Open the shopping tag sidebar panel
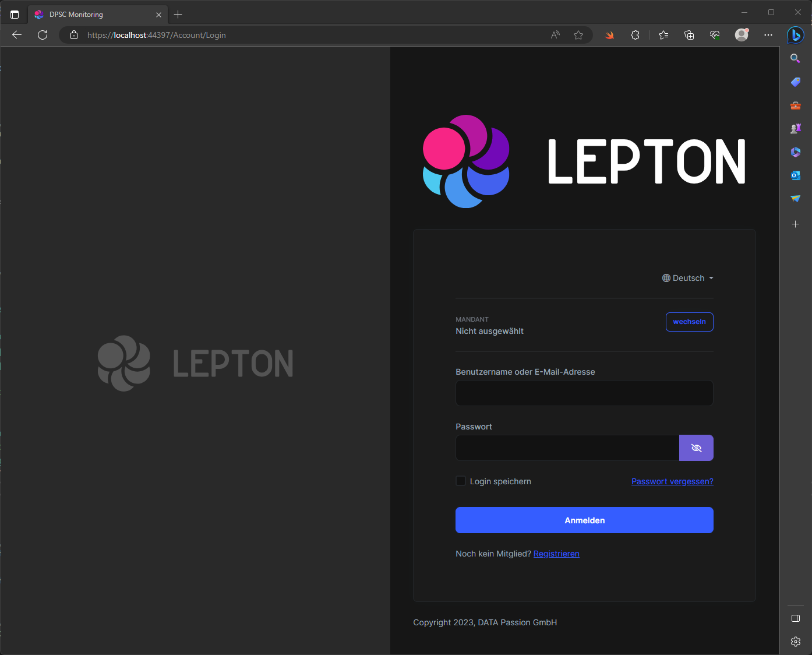This screenshot has height=655, width=812. (x=796, y=82)
